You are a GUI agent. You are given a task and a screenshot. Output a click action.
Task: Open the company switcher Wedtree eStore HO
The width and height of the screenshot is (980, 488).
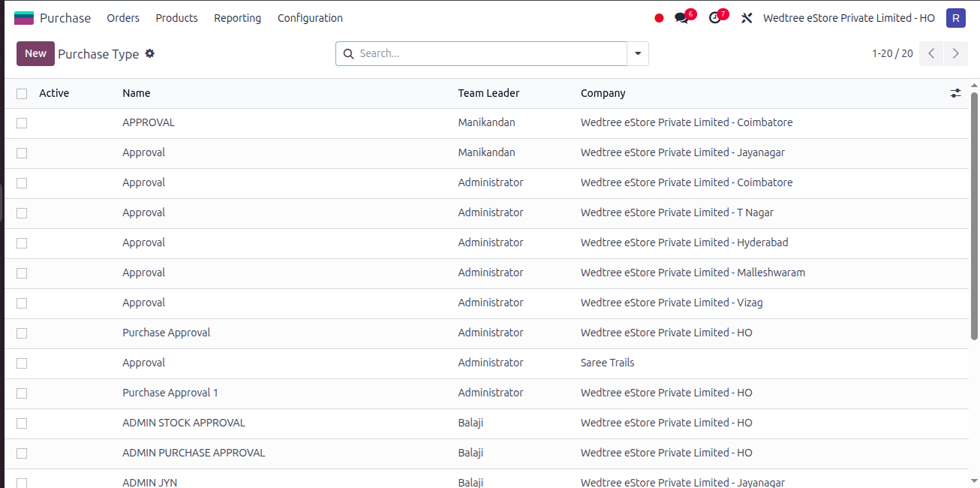pos(849,18)
